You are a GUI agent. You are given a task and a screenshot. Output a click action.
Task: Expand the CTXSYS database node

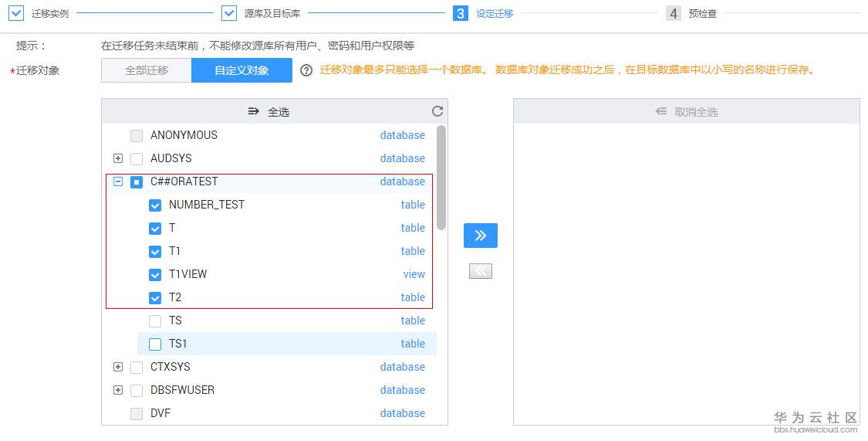point(118,367)
